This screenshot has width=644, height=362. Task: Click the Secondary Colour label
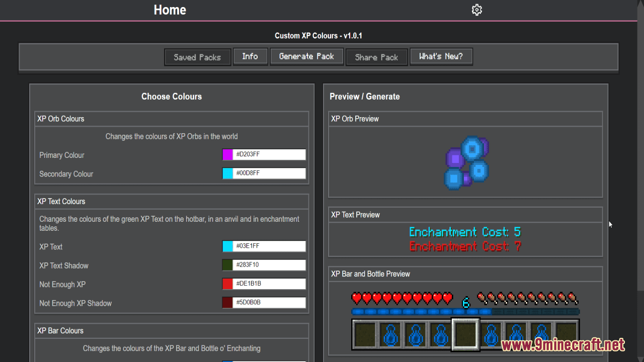(66, 174)
